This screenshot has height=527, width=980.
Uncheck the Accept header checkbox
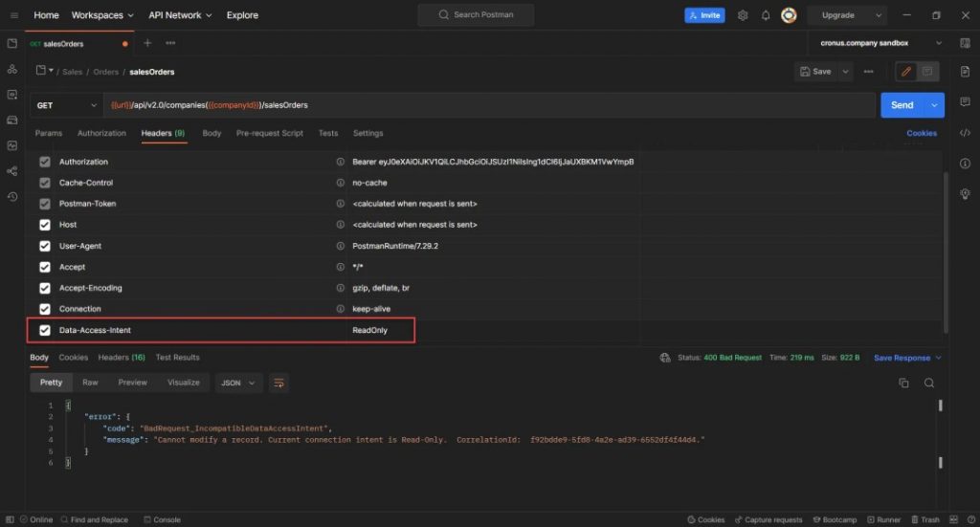click(x=44, y=267)
